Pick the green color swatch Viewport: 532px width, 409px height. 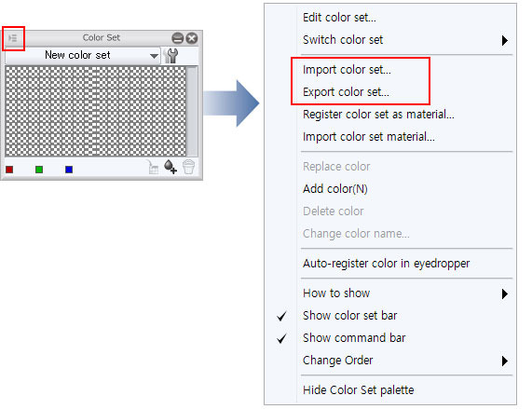coord(39,170)
